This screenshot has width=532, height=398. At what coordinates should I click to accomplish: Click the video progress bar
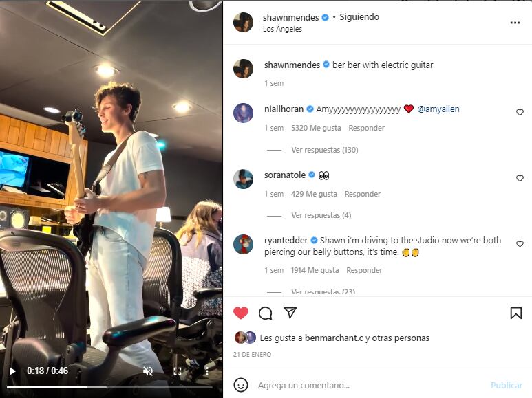point(111,387)
